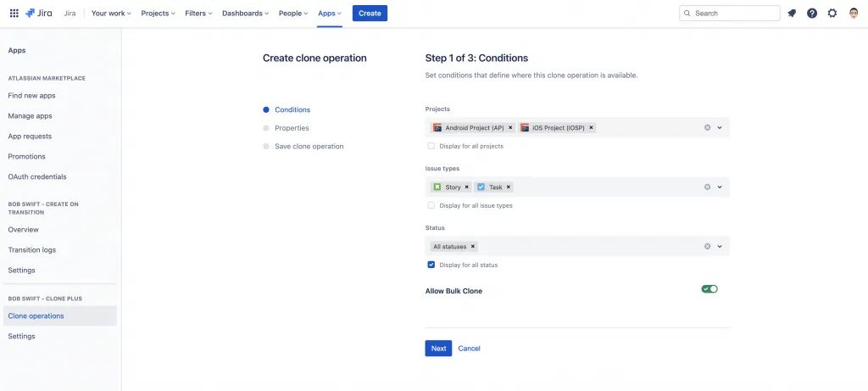868x391 pixels.
Task: Open Manage apps in sidebar
Action: [30, 116]
